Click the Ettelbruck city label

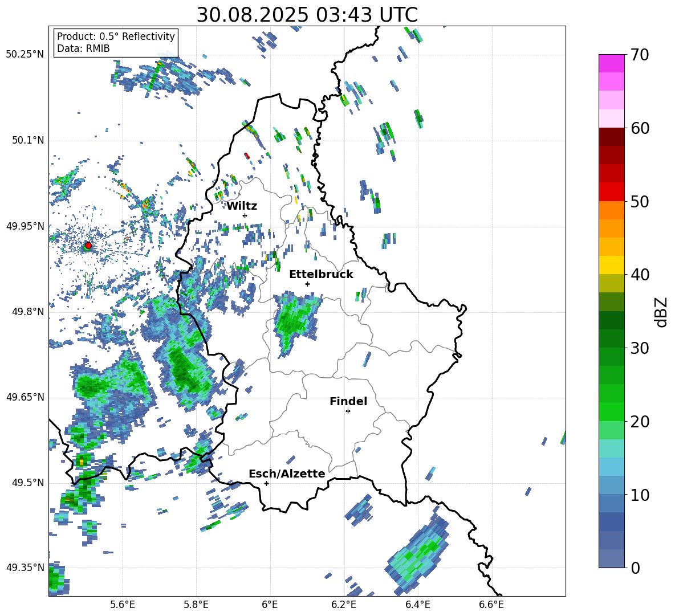coord(321,275)
